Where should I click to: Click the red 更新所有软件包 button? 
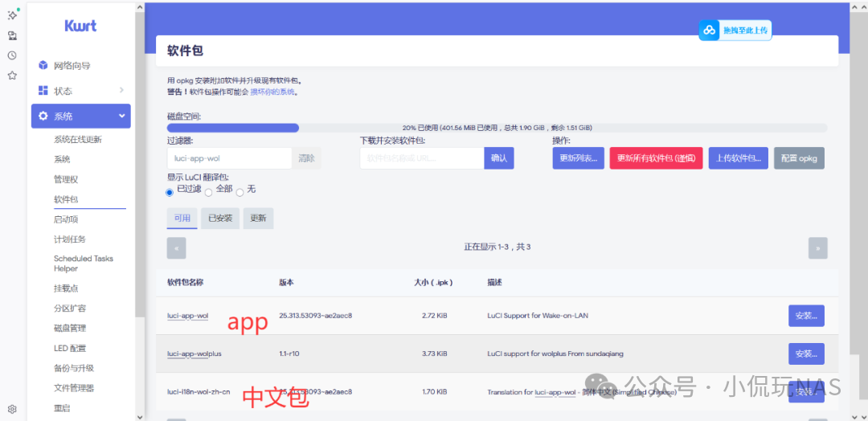click(656, 158)
